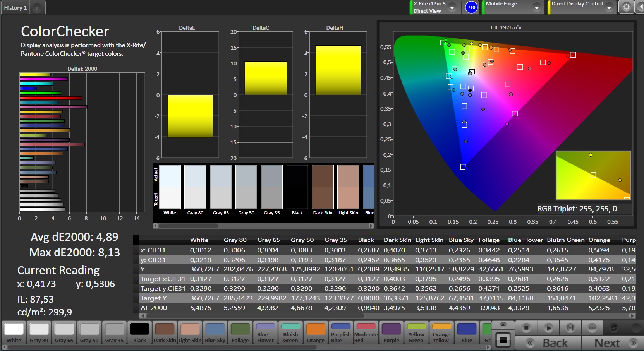Image resolution: width=644 pixels, height=351 pixels.
Task: Select the Bluish Green swatch button
Action: [x=291, y=332]
